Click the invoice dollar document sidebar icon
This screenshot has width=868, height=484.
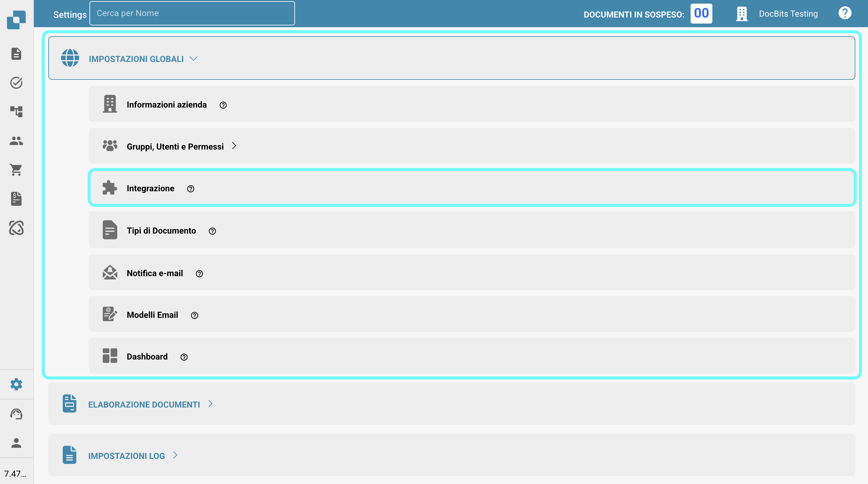16,199
